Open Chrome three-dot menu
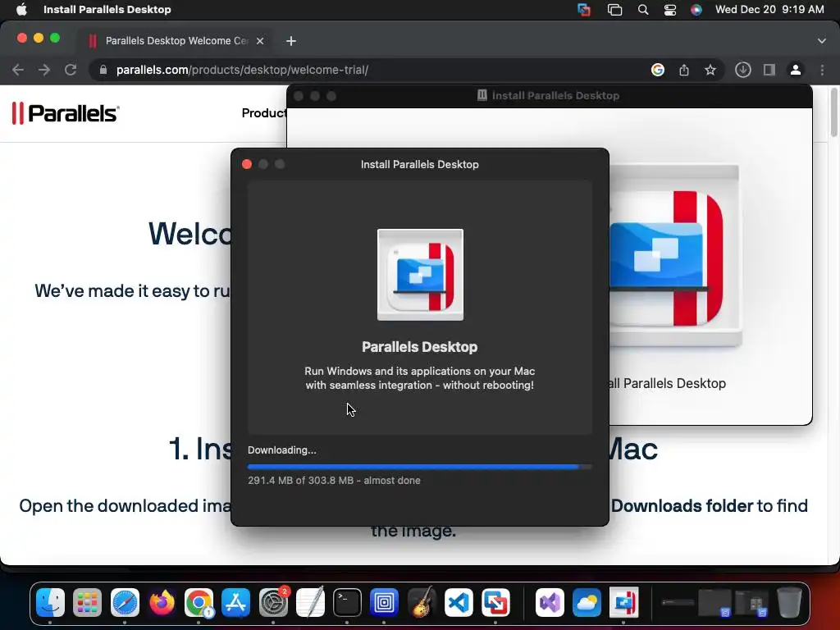This screenshot has height=630, width=840. coord(822,70)
